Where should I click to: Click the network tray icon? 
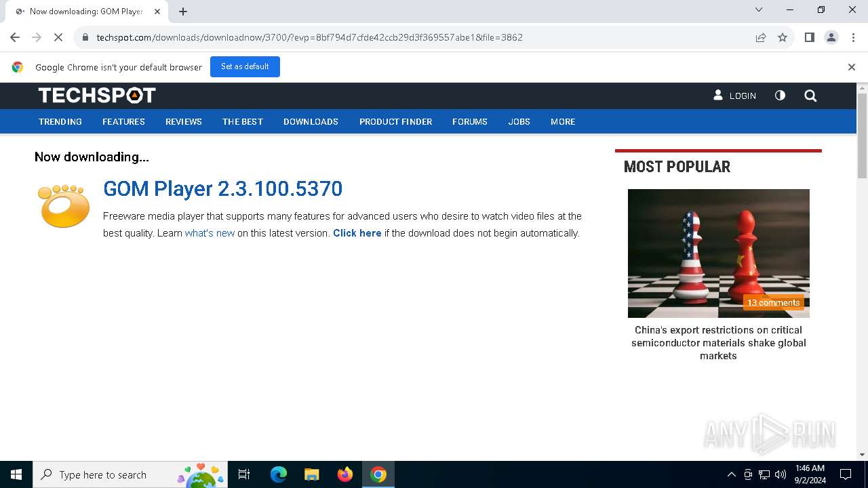pos(764,474)
